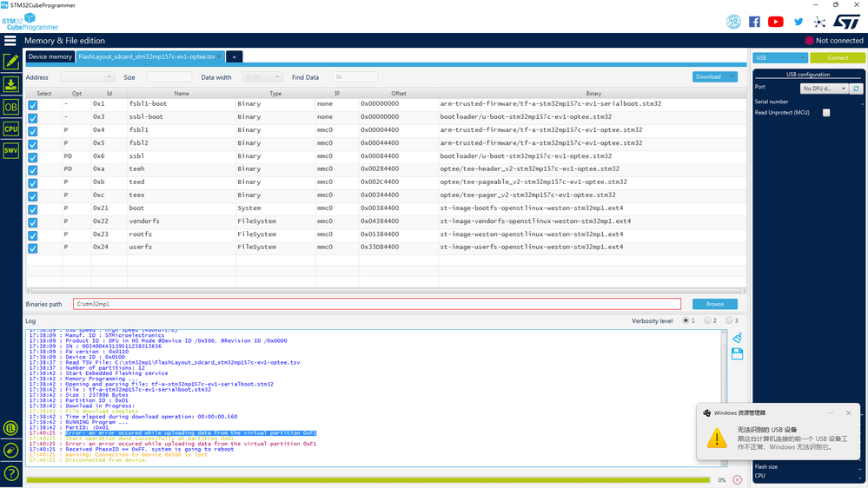Click the table horizontal scrollbar

[386, 291]
